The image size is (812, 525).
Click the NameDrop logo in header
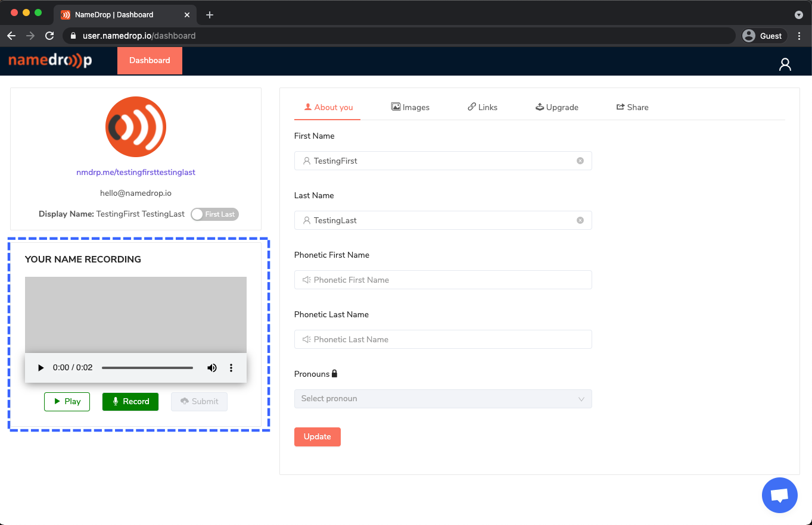[x=50, y=61]
